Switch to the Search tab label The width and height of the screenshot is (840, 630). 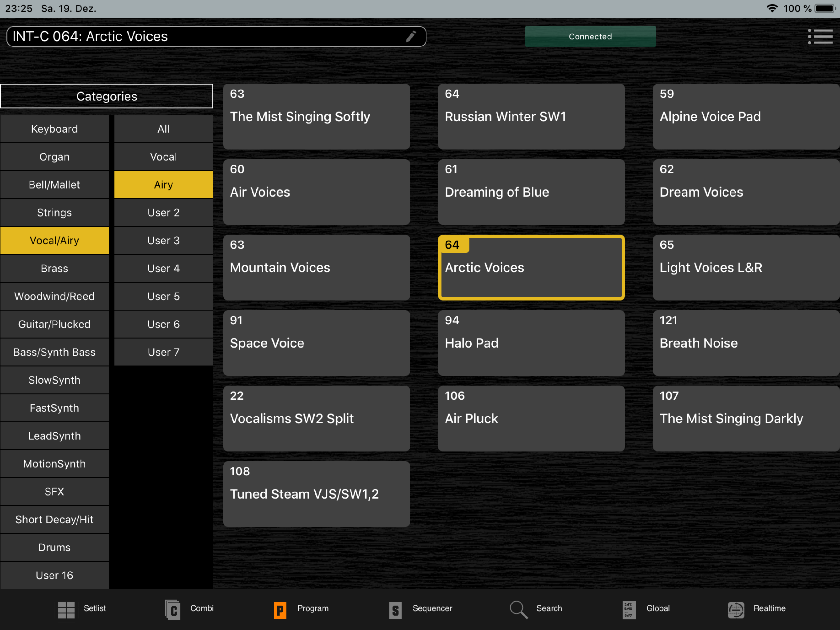549,608
